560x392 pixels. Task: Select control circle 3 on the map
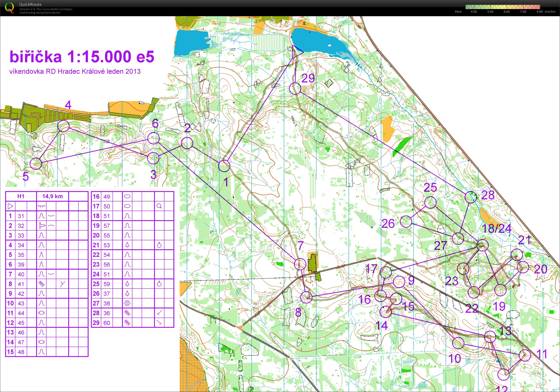click(153, 158)
